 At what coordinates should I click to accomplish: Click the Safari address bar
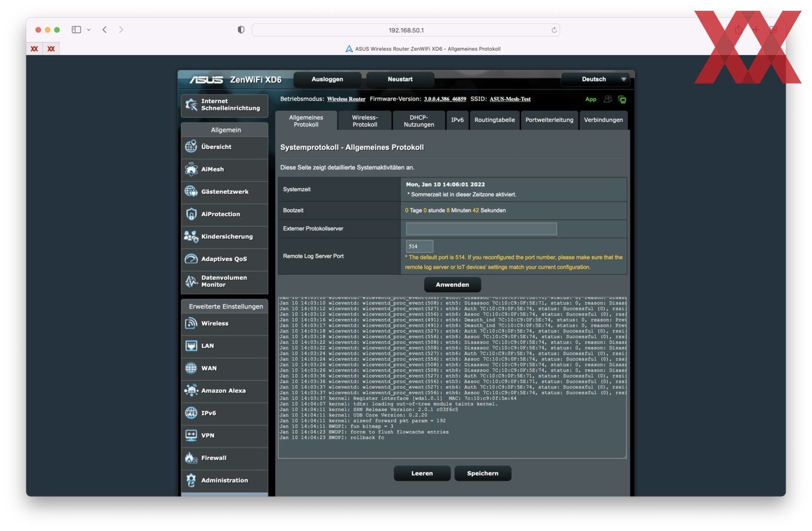pos(406,30)
